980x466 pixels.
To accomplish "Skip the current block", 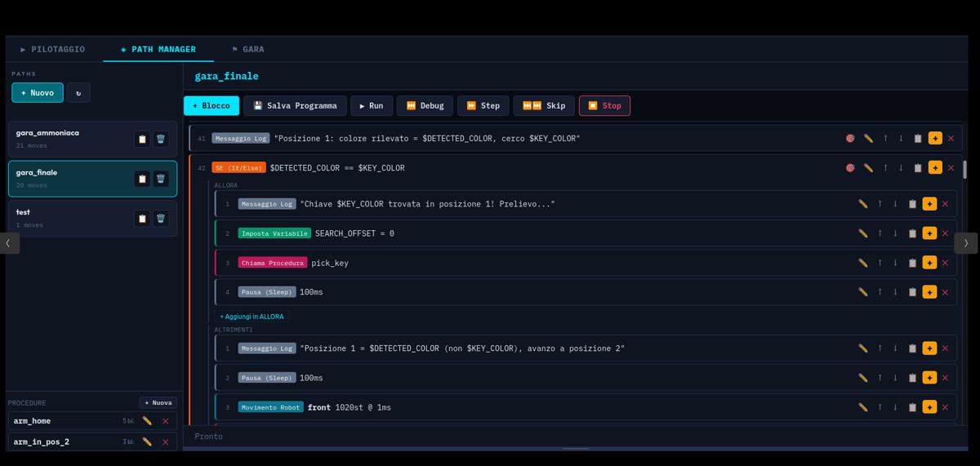I will pyautogui.click(x=544, y=106).
